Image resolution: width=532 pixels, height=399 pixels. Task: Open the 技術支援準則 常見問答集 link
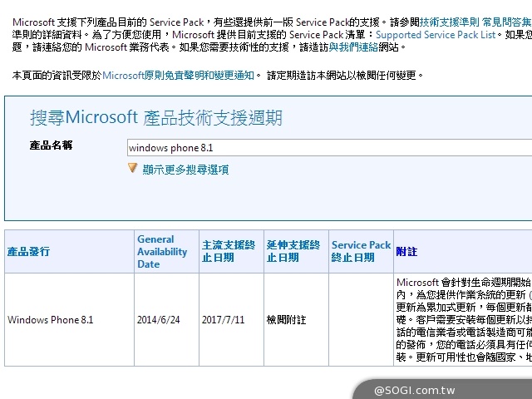point(475,22)
